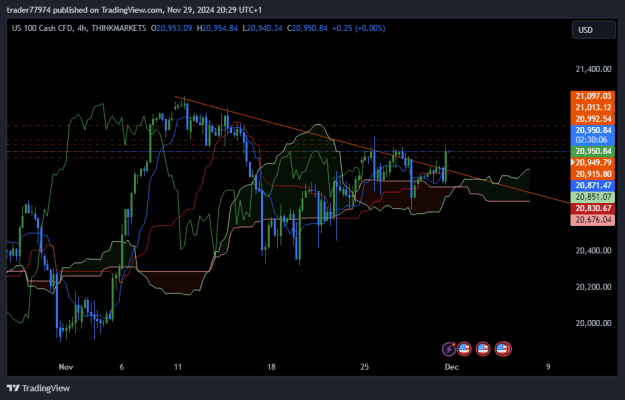Click the 4h interval label in the chart legend
Image resolution: width=625 pixels, height=400 pixels.
tap(81, 28)
